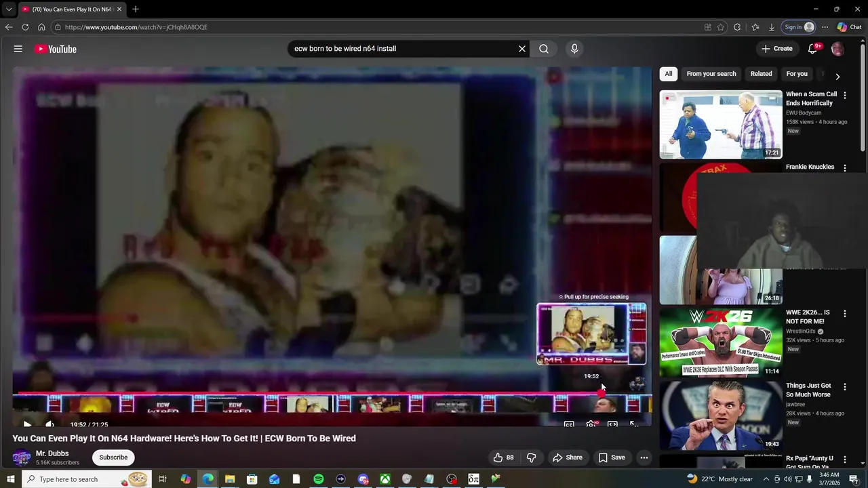Select the 'For you' filter chip
868x488 pixels.
pyautogui.click(x=797, y=74)
